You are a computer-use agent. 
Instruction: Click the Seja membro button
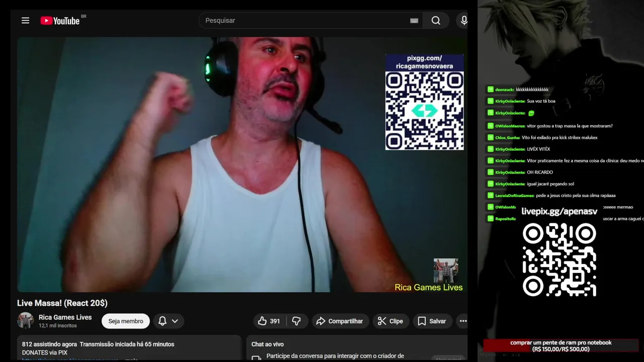[126, 321]
